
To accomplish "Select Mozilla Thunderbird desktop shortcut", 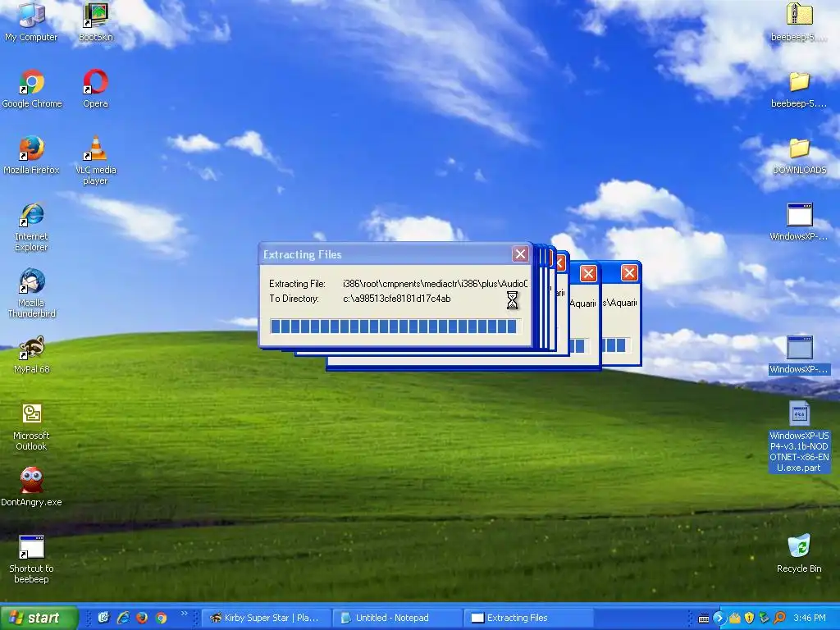I will 31,294.
